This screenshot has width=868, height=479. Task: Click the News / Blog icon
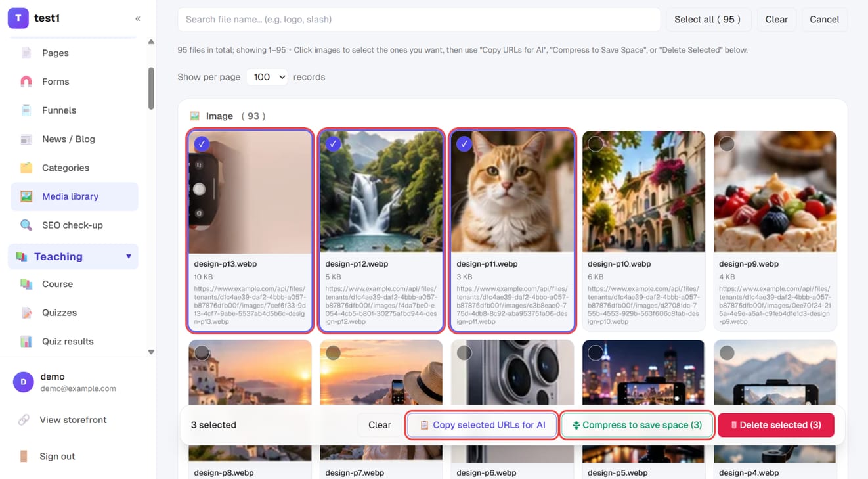(26, 139)
